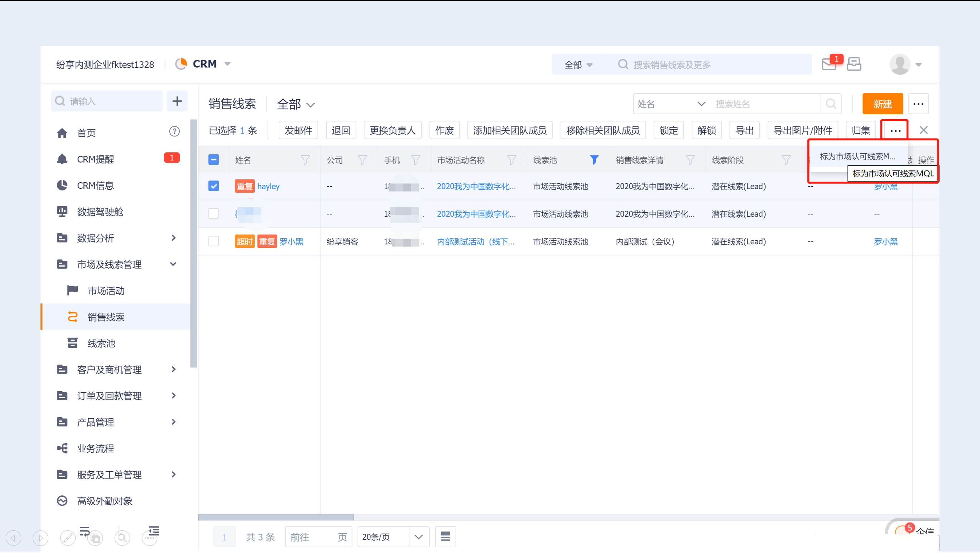980x553 pixels.
Task: Filter the 手机 column
Action: click(415, 160)
